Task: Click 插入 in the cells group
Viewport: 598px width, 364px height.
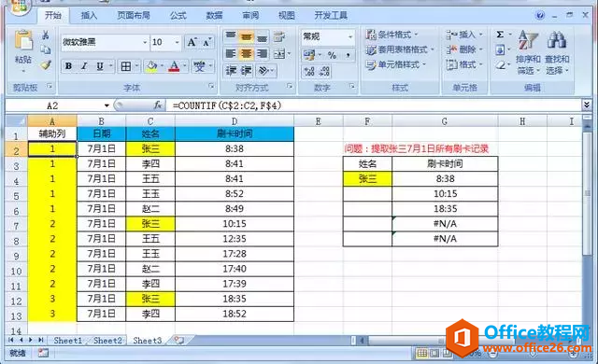Action: 464,35
